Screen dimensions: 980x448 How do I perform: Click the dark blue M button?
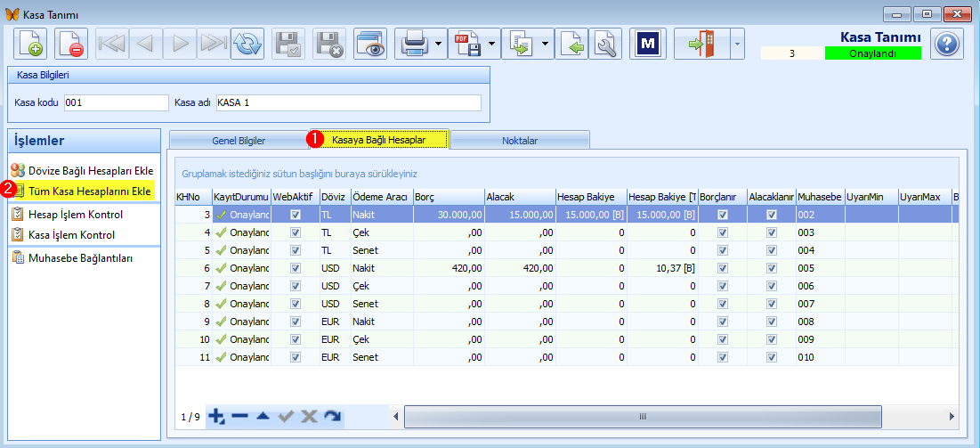[647, 43]
